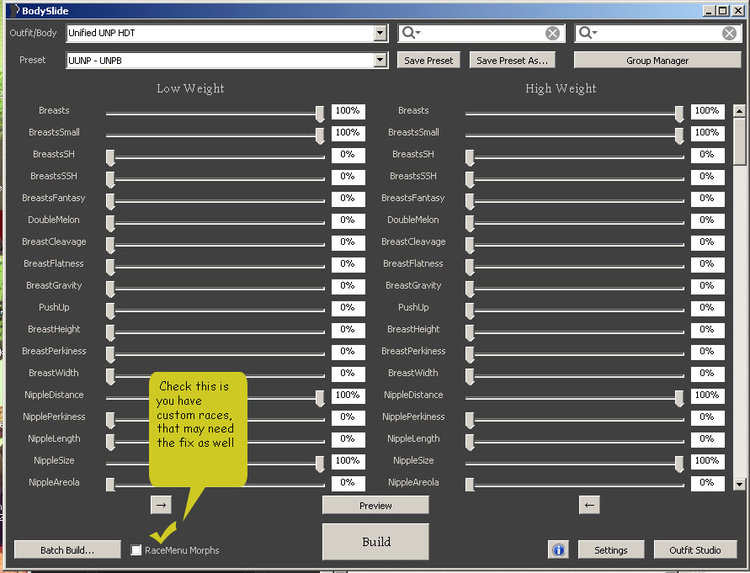Click the vertical scrollbar thumb

point(739,142)
